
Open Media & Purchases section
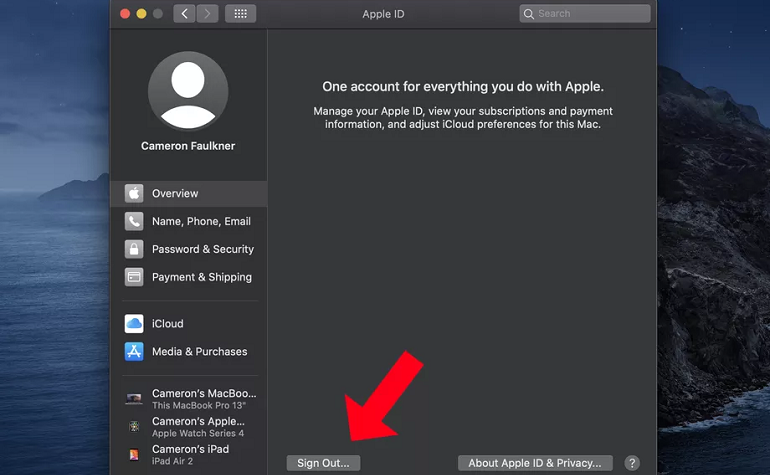[x=189, y=352]
